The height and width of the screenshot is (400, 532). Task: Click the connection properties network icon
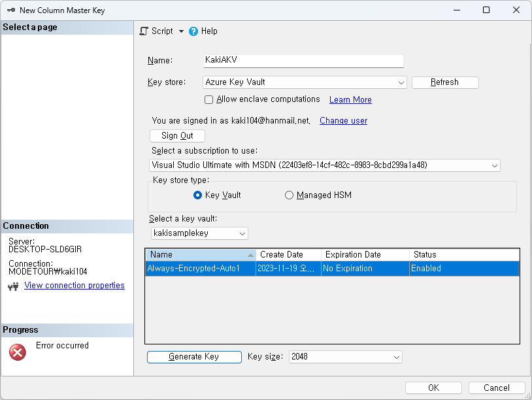(x=13, y=287)
